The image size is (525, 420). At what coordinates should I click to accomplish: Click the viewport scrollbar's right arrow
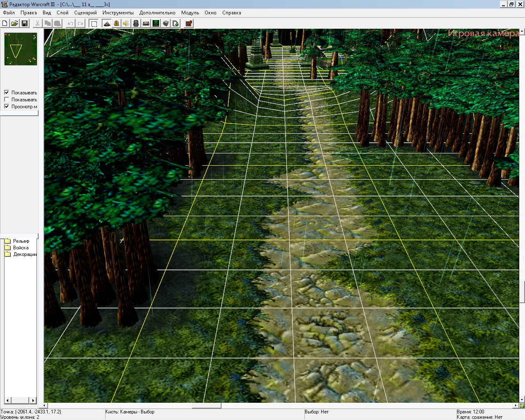(x=516, y=406)
